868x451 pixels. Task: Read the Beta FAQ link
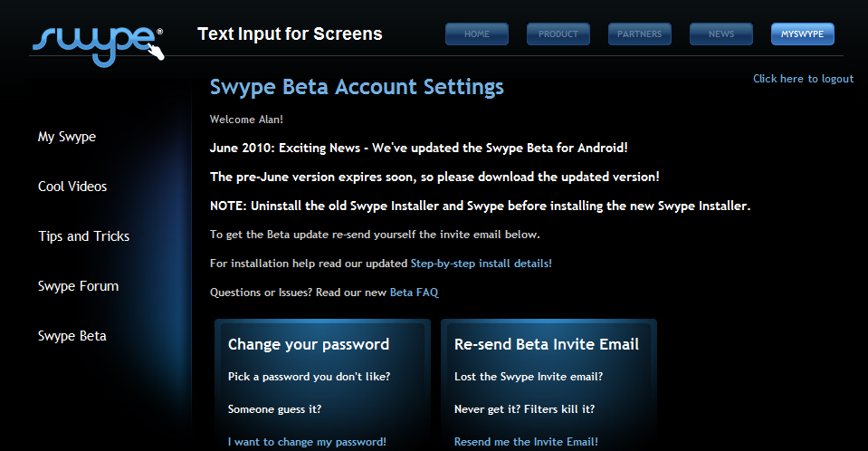tap(414, 292)
